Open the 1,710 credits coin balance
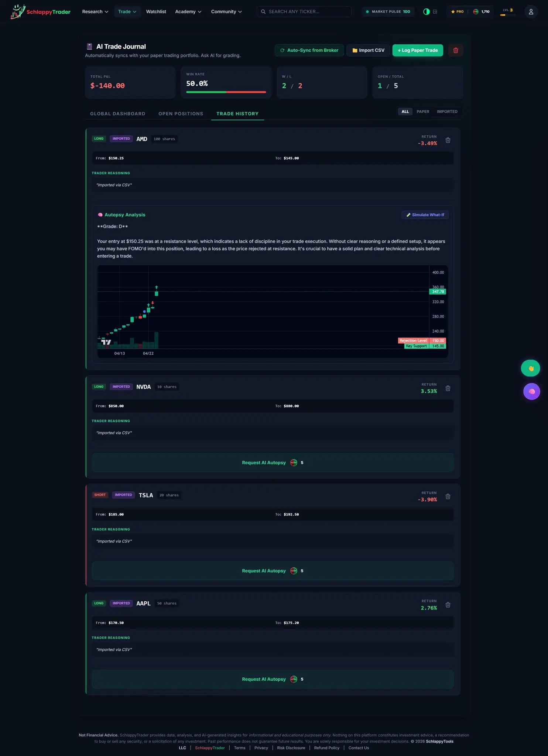Screen dimensions: 548x756 point(481,11)
